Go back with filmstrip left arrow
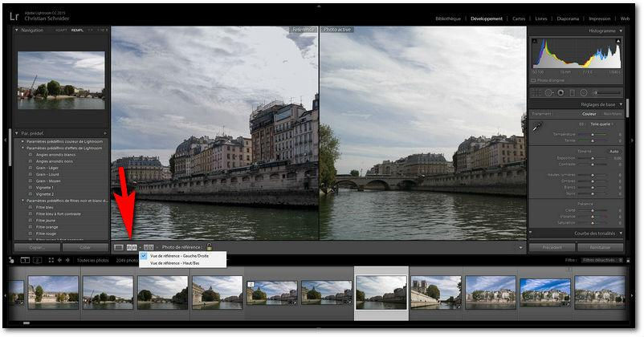The image size is (644, 337). click(x=59, y=260)
